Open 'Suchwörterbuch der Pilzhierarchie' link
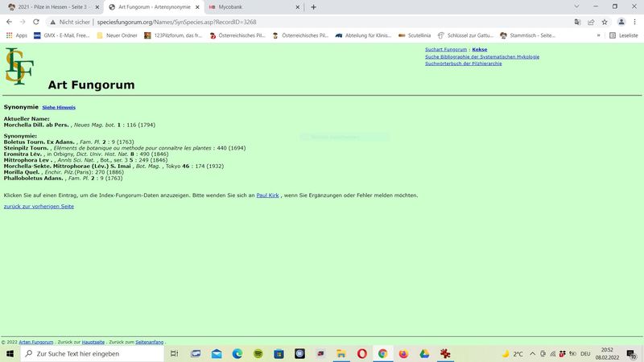Screen dimensions: 644x362 [x=464, y=64]
